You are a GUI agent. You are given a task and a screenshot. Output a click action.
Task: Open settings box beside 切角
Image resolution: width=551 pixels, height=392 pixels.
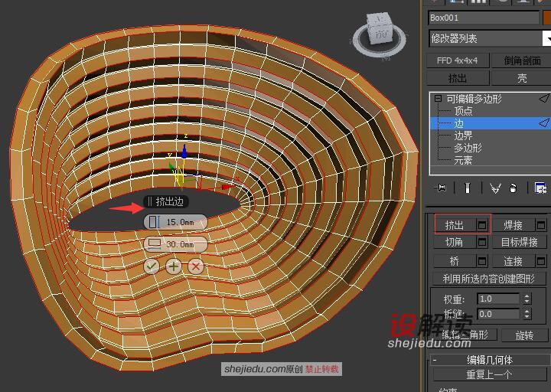[482, 242]
